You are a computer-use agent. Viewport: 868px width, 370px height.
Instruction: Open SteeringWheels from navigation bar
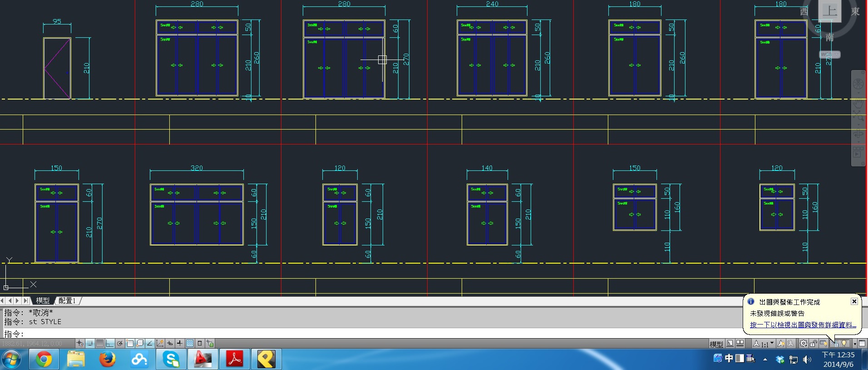point(858,84)
